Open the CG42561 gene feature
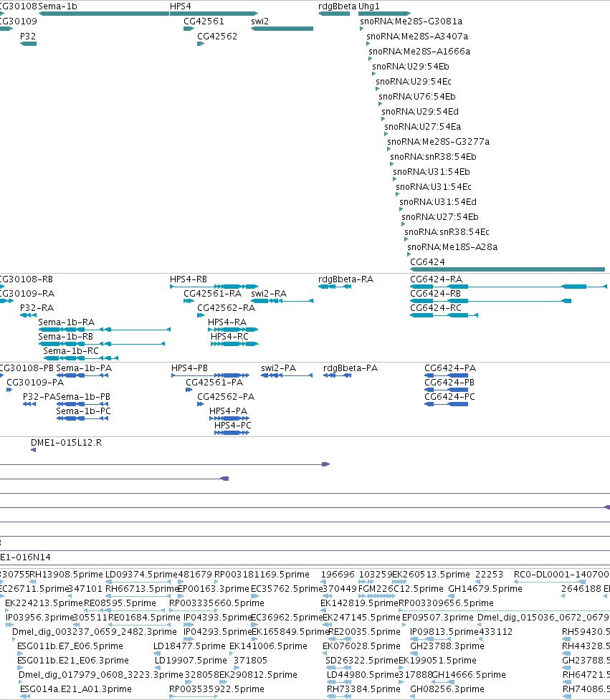The height and width of the screenshot is (700, 610). pyautogui.click(x=189, y=29)
